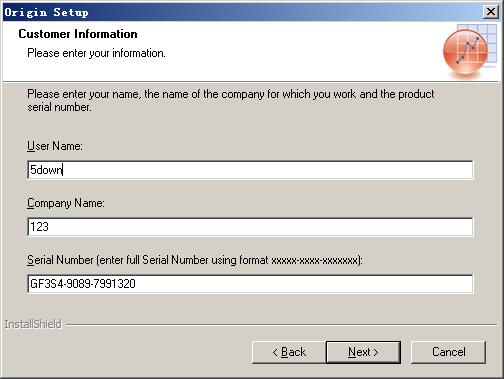Image resolution: width=504 pixels, height=379 pixels.
Task: Select the Company Name input box
Action: pos(250,227)
